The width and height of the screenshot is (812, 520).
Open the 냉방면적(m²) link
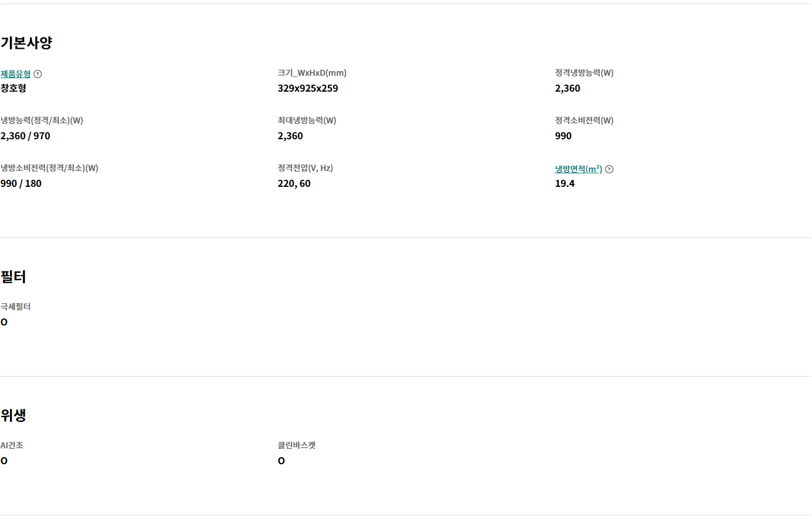click(x=578, y=169)
